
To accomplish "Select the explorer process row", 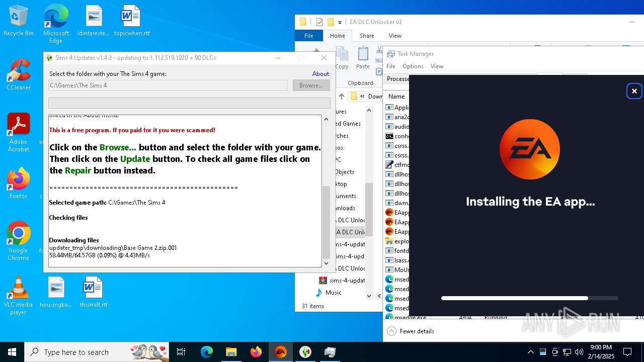I will coord(397,241).
